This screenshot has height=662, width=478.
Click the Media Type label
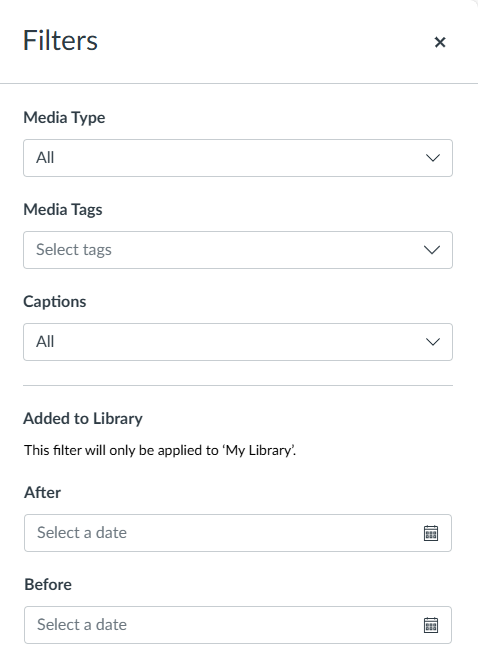pyautogui.click(x=64, y=117)
